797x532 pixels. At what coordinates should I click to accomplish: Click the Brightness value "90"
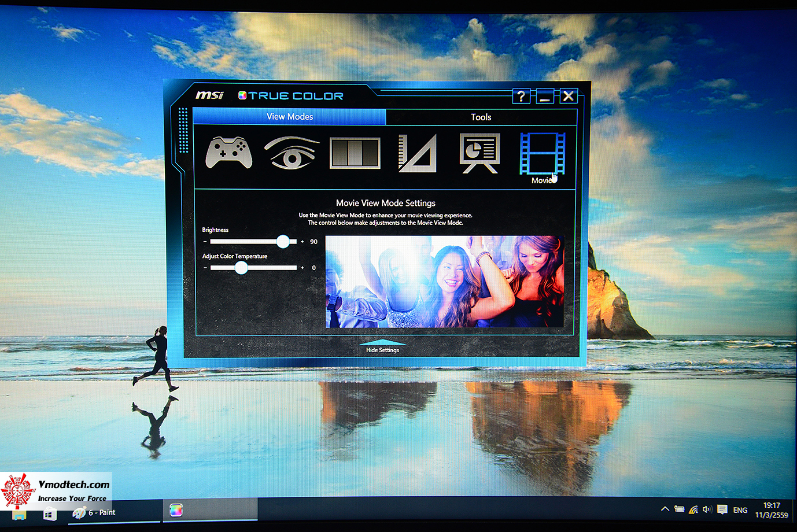(314, 242)
